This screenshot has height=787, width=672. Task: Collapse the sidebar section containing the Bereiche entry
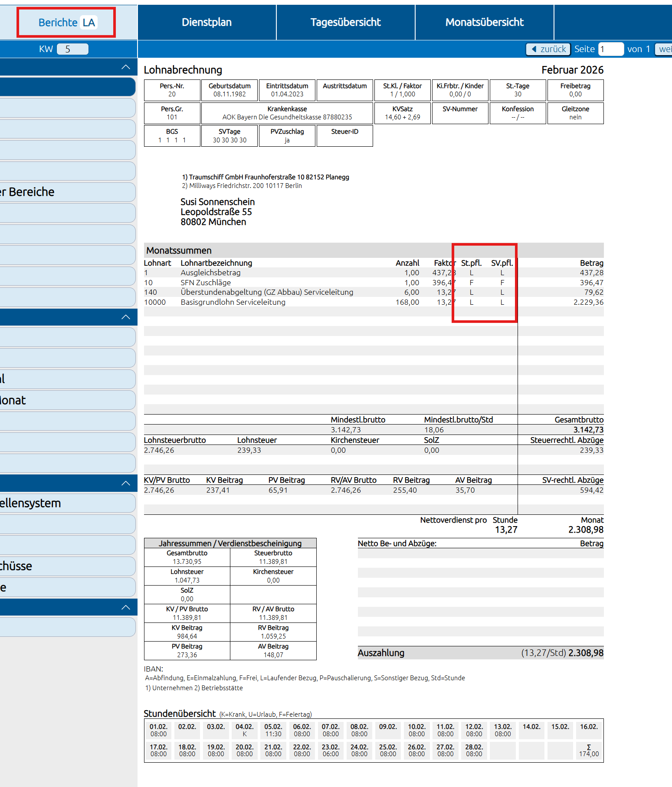(125, 67)
